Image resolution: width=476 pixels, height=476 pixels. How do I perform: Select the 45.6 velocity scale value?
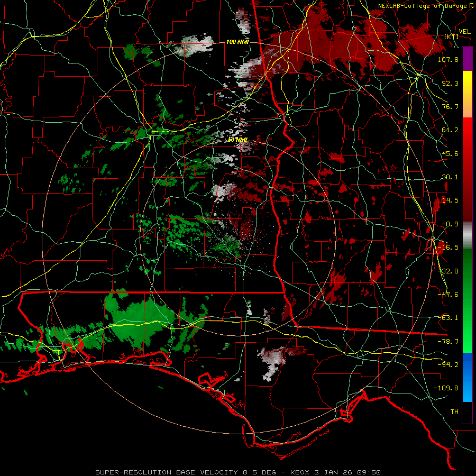450,153
